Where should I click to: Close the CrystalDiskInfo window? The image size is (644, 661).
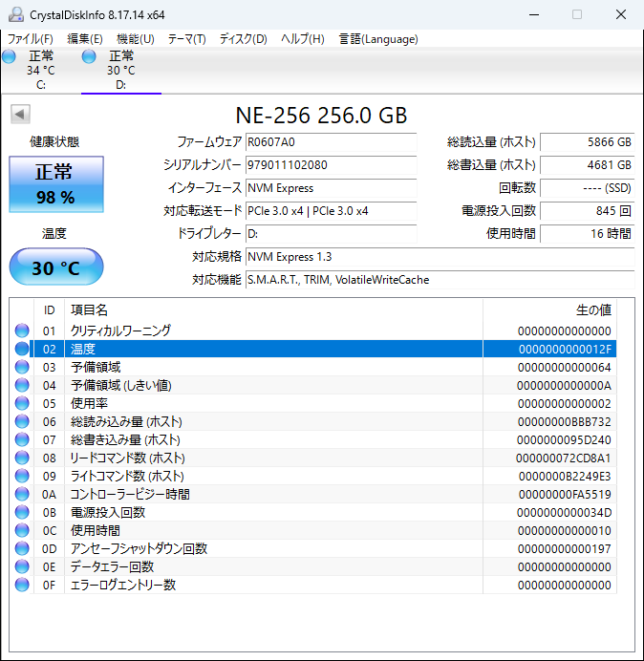(x=621, y=14)
